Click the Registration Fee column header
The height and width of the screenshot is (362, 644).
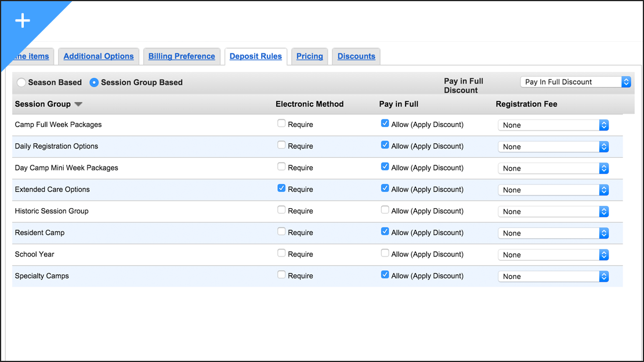pos(526,104)
